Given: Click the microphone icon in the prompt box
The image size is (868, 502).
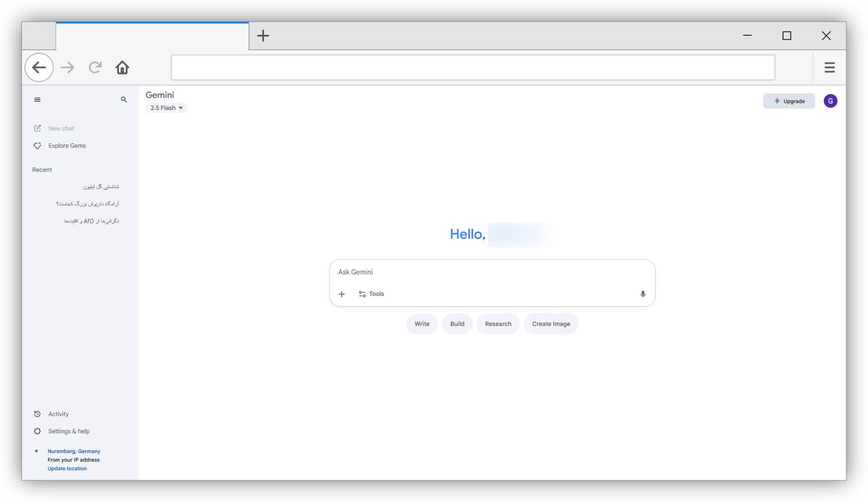Looking at the screenshot, I should coord(642,294).
